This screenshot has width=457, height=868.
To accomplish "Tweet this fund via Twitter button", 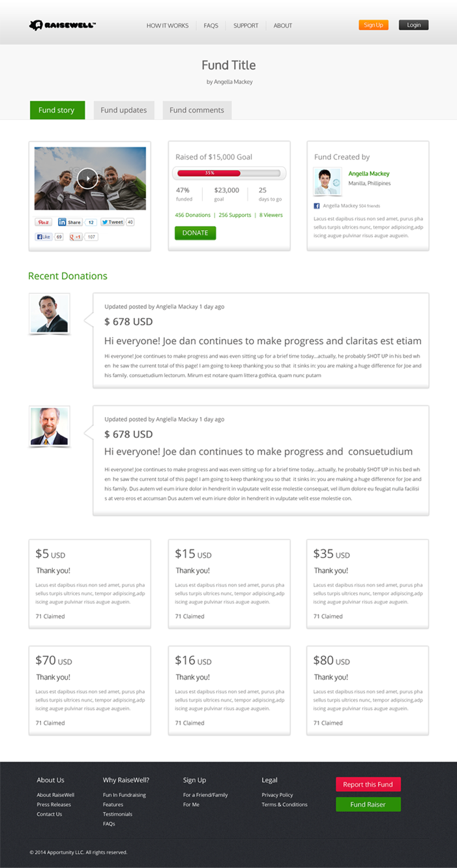I will [x=112, y=222].
